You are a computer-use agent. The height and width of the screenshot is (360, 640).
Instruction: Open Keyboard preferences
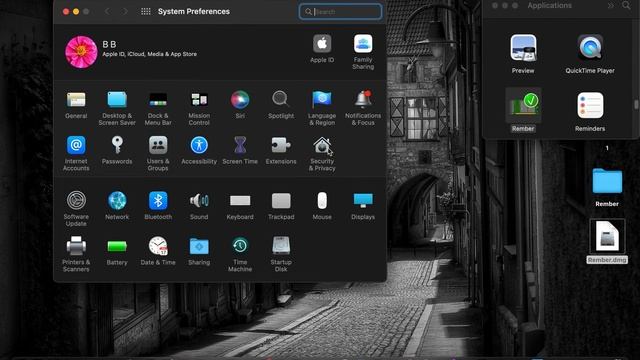pyautogui.click(x=240, y=206)
